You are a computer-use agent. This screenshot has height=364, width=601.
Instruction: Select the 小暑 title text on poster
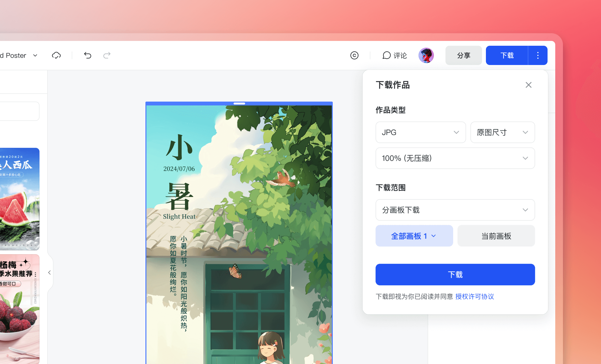tap(179, 172)
